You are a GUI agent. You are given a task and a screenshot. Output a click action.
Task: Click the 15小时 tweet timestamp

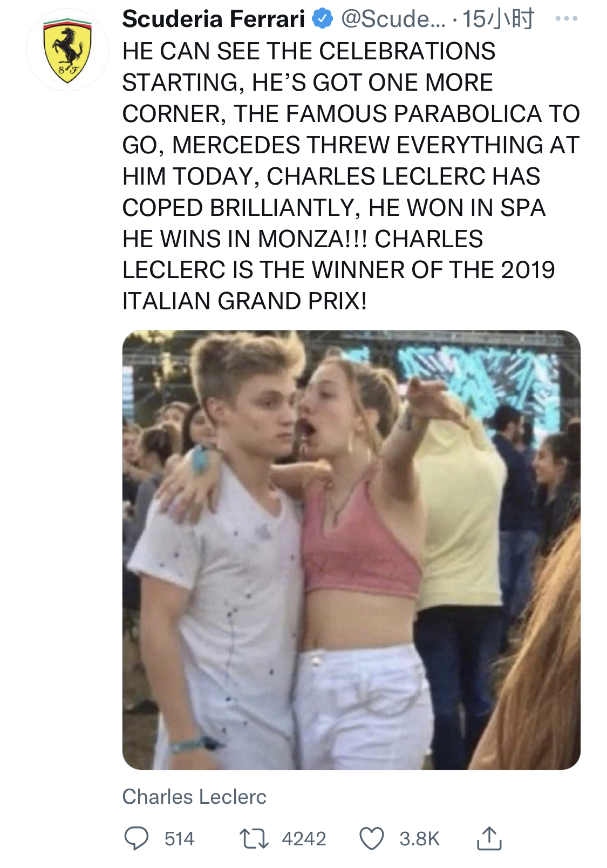click(x=499, y=19)
